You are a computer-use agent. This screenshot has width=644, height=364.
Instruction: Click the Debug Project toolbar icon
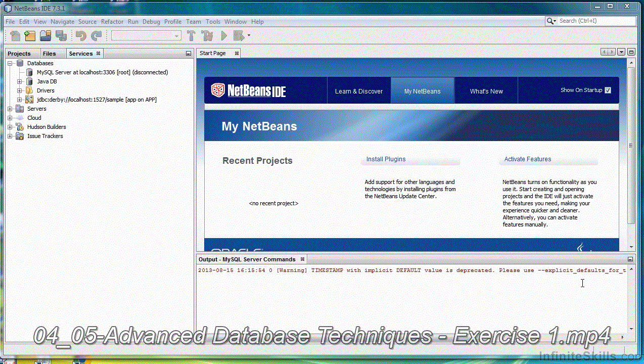pos(239,35)
